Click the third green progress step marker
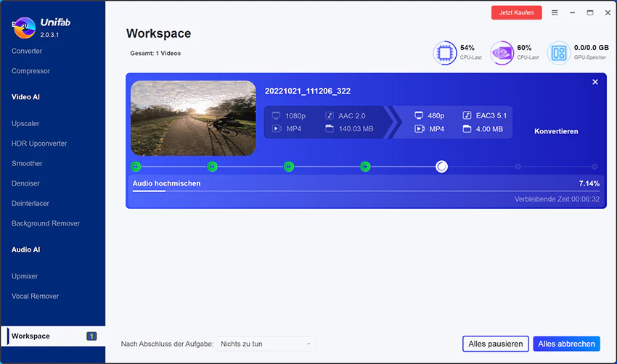The image size is (617, 364). coord(288,167)
